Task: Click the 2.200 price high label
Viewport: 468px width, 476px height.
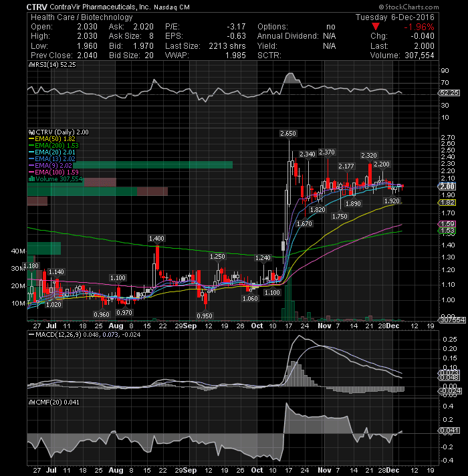Action: click(382, 164)
